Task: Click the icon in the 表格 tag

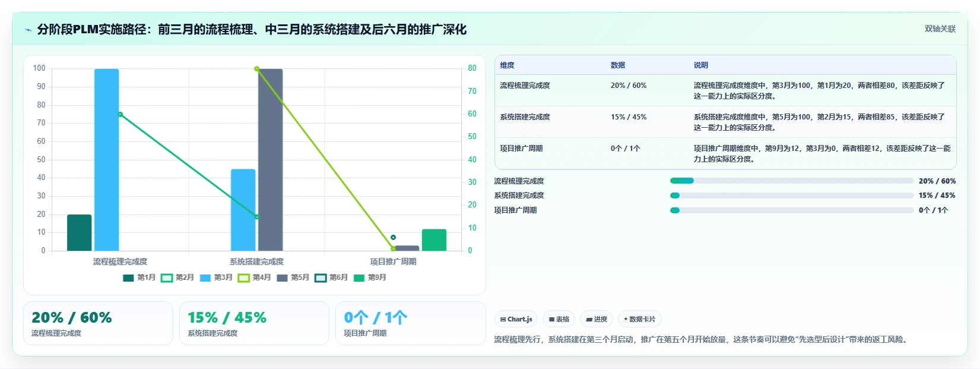Action: [551, 320]
